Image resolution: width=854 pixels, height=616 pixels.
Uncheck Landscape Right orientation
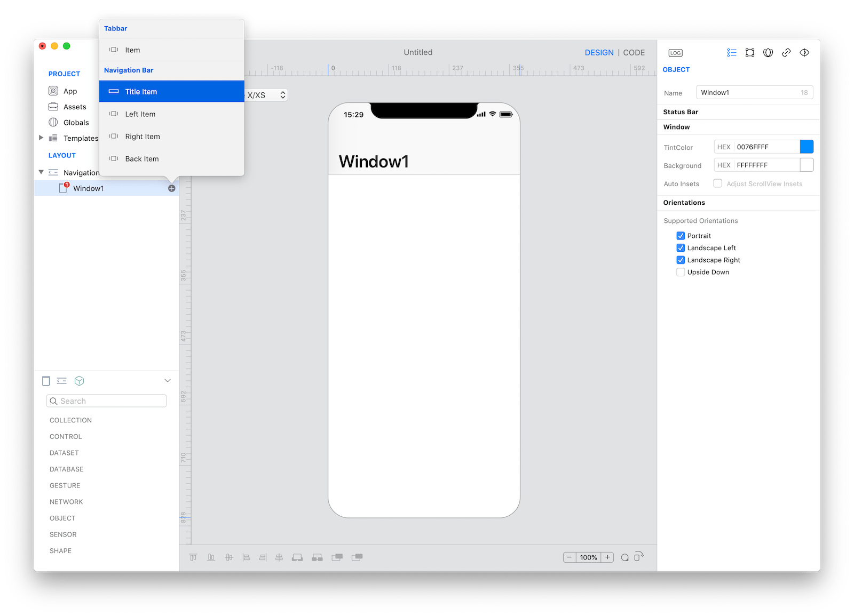tap(681, 260)
